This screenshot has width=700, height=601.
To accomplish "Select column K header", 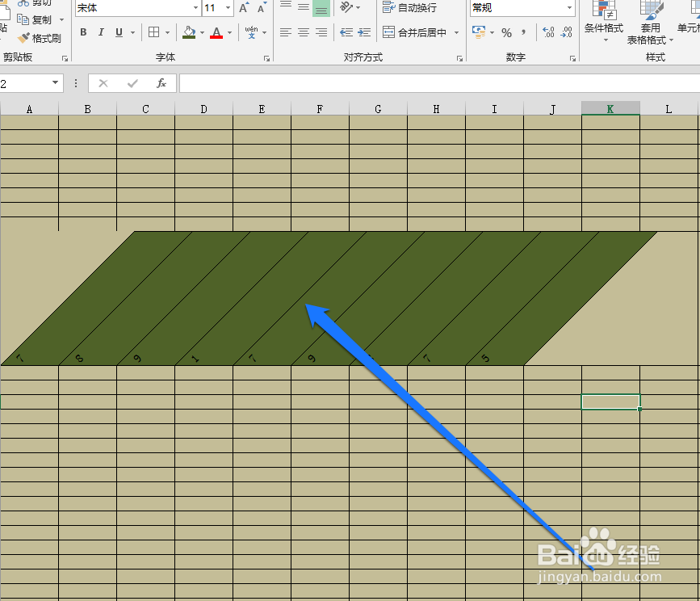I will pyautogui.click(x=610, y=109).
